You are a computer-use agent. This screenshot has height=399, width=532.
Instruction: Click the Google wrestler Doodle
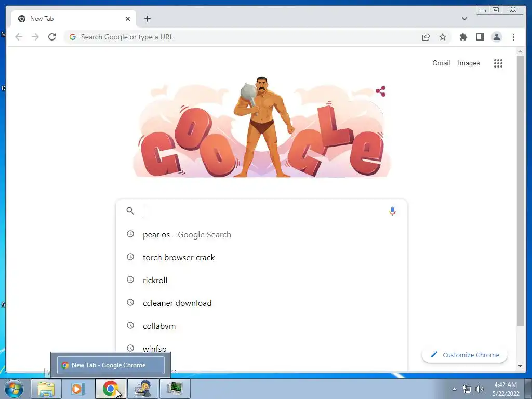coord(262,127)
